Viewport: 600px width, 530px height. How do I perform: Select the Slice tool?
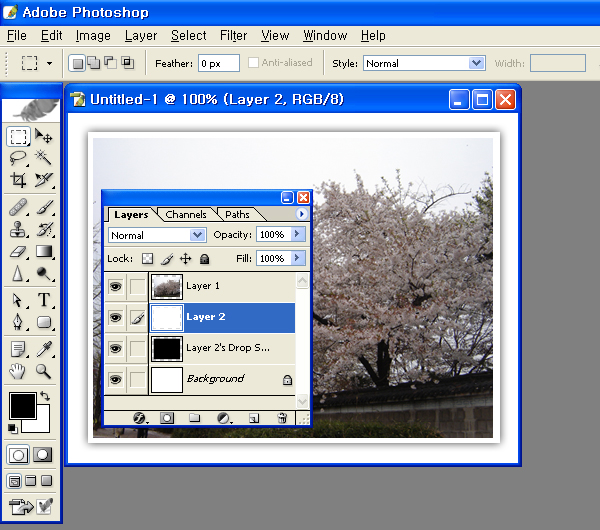point(43,179)
